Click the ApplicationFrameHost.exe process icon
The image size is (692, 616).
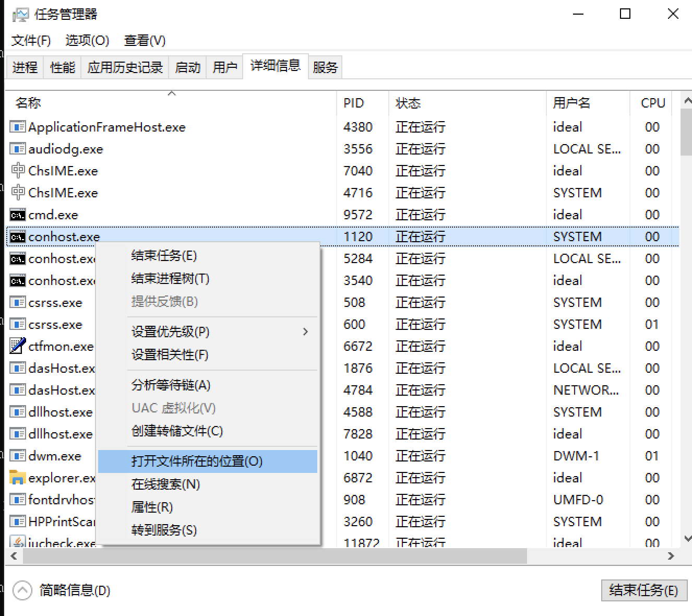[x=18, y=127]
